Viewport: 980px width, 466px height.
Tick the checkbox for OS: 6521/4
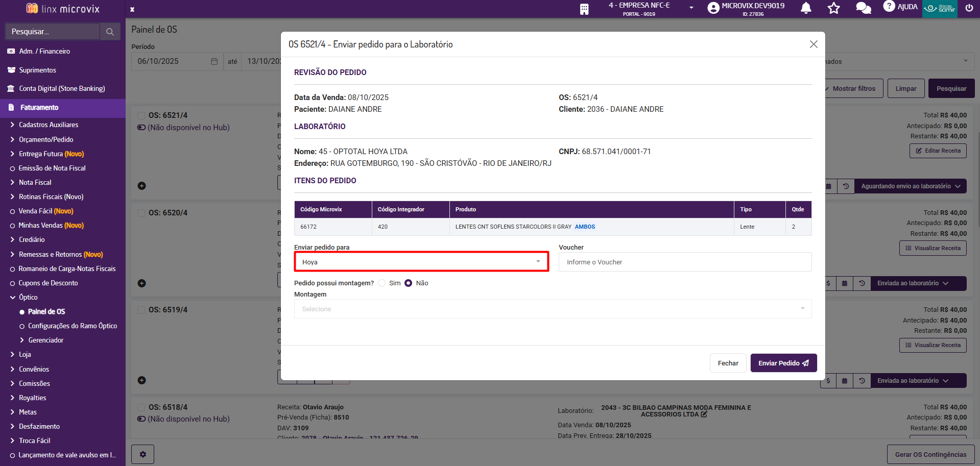[x=141, y=115]
